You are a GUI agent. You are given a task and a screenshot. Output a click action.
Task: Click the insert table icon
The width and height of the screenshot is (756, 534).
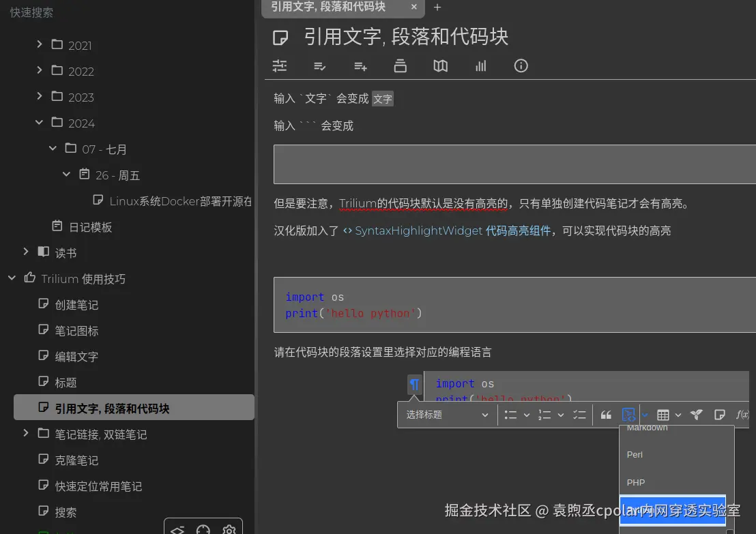(x=665, y=414)
